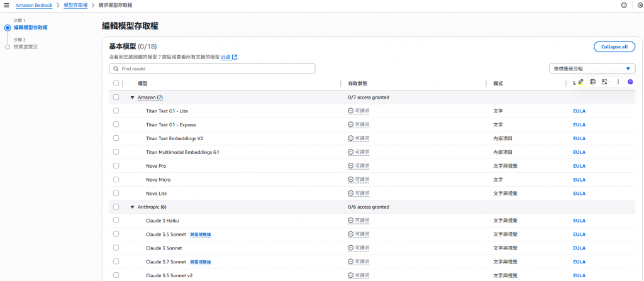Open the 此處 supported models link

click(x=226, y=57)
